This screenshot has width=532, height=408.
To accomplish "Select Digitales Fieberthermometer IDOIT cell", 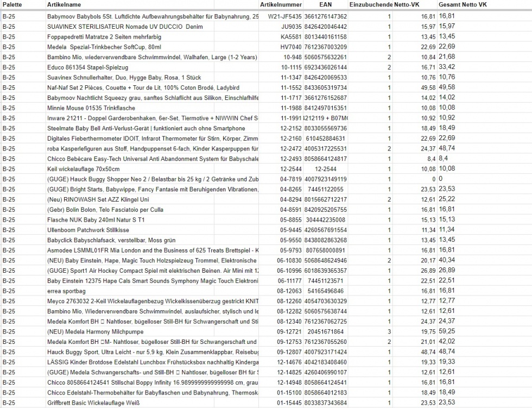I will pyautogui.click(x=153, y=139).
